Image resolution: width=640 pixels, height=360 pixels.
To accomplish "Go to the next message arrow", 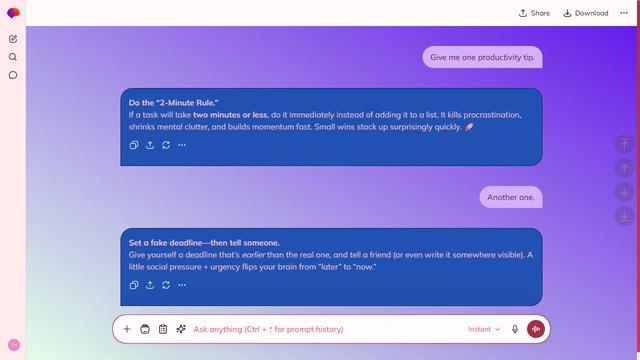I will pos(624,192).
